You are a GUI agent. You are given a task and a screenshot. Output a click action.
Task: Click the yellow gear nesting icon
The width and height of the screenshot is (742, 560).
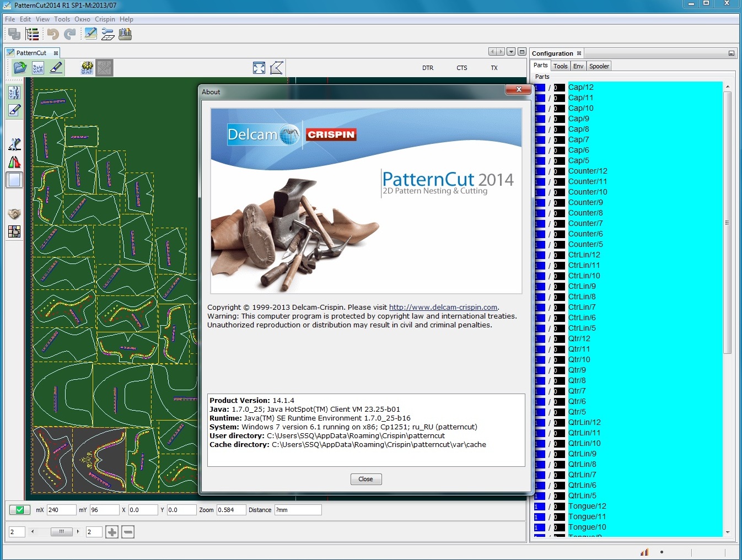pyautogui.click(x=87, y=68)
